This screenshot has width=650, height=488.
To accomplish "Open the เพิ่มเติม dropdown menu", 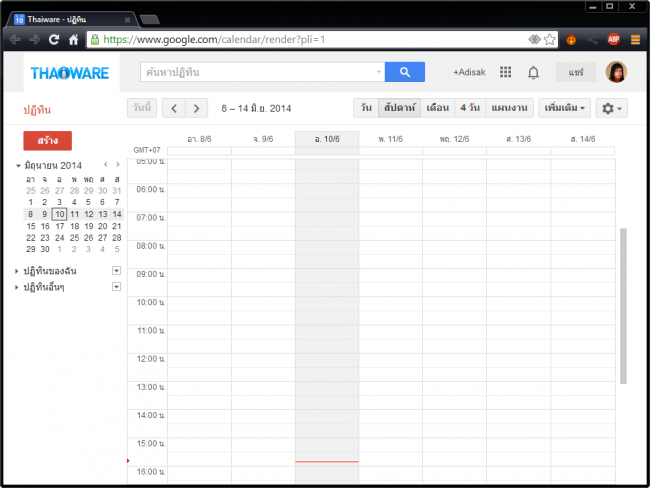I will click(564, 108).
